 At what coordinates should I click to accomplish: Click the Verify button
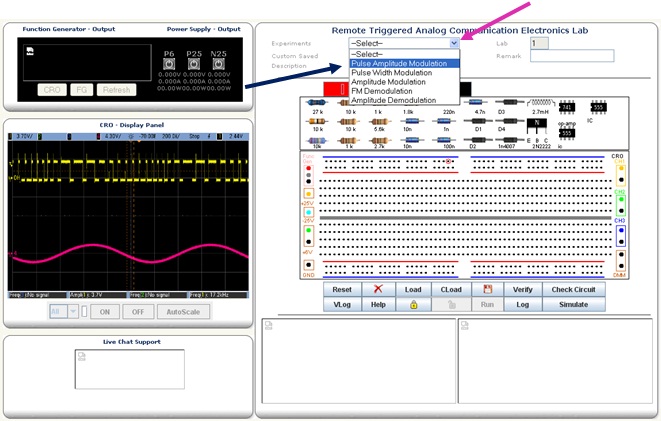click(x=523, y=289)
